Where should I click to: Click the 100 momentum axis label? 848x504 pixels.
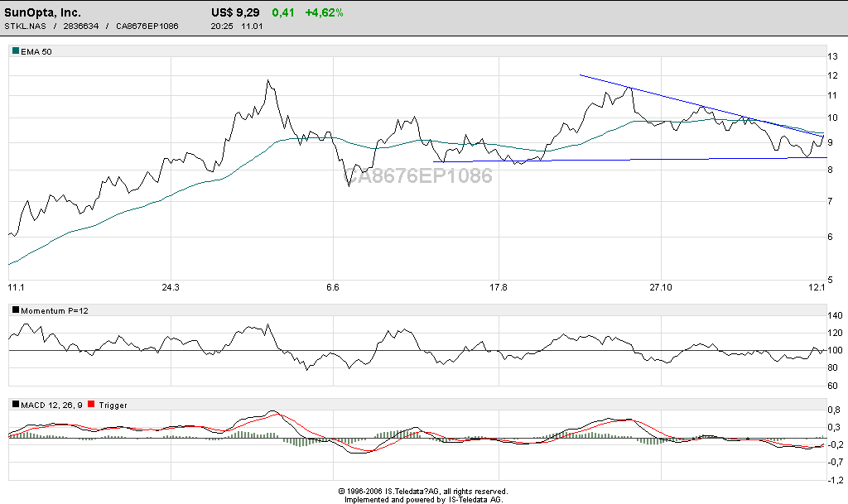(x=835, y=350)
